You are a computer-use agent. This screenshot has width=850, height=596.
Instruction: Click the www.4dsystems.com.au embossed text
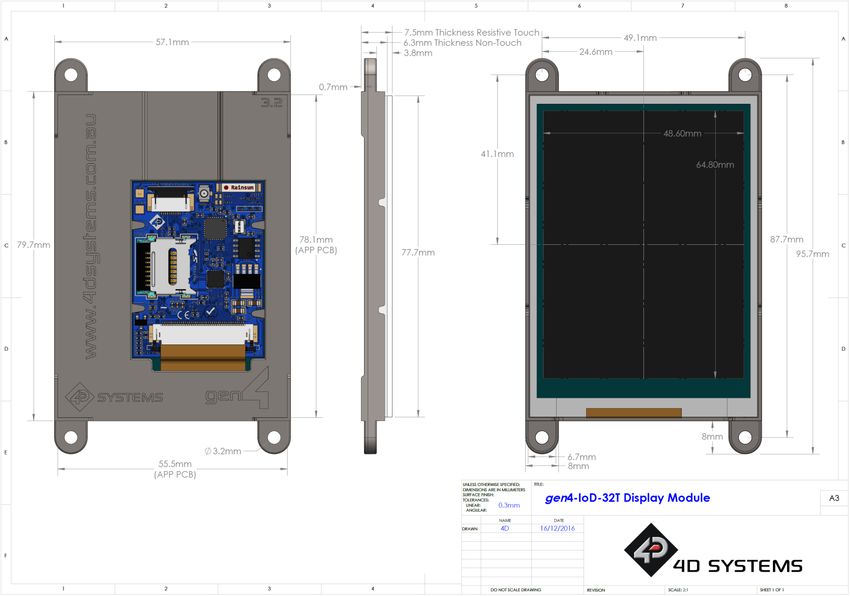point(90,236)
